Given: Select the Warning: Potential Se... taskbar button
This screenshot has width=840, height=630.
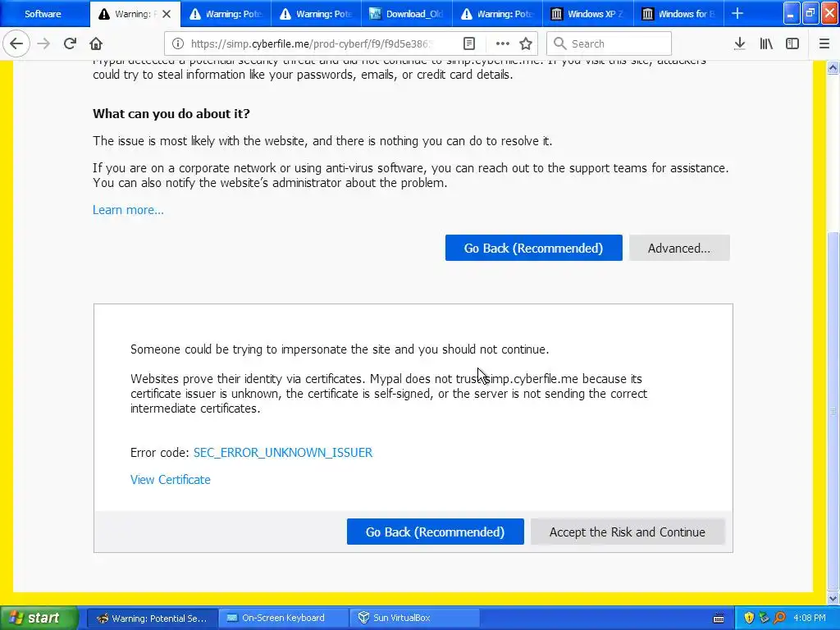Looking at the screenshot, I should click(x=152, y=618).
